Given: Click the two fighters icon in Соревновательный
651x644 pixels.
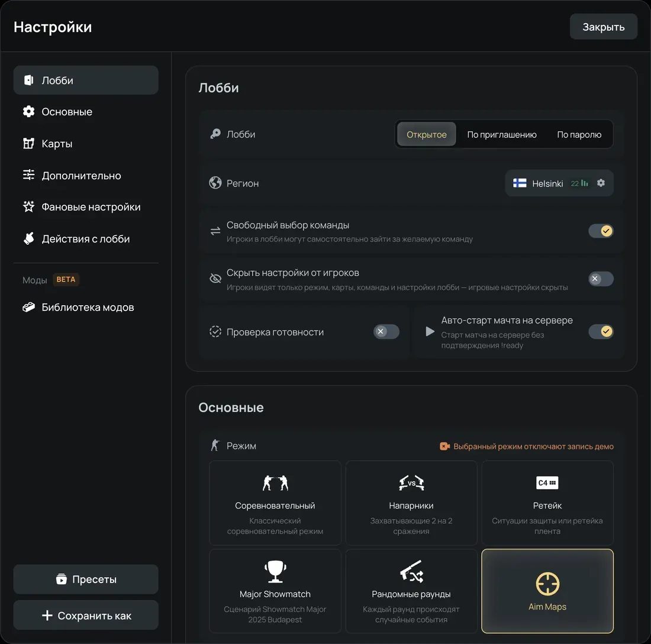Looking at the screenshot, I should (275, 483).
